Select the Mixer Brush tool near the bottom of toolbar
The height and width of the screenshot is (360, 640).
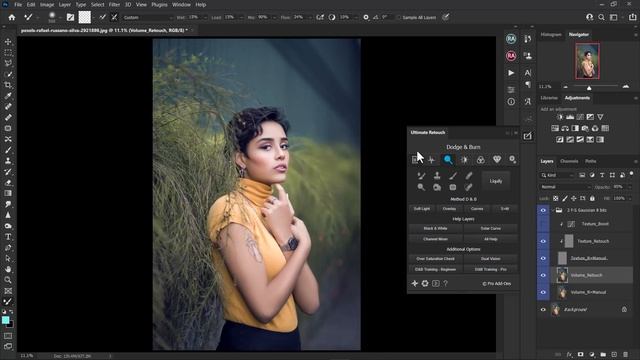click(8, 302)
